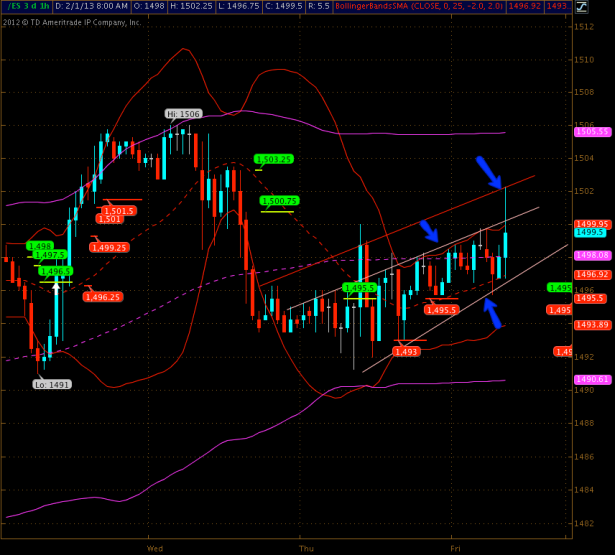Click the Lo: 1491 price bubble
The width and height of the screenshot is (615, 555).
coord(52,383)
